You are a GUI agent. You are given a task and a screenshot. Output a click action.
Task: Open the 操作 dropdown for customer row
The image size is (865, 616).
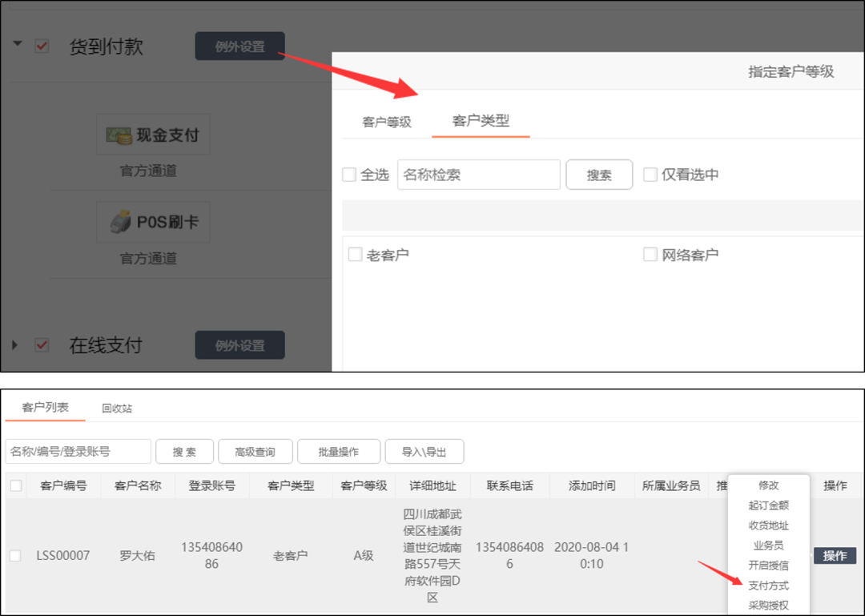[x=835, y=556]
